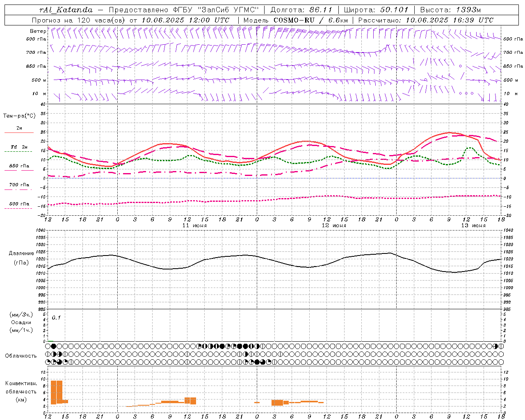The height and width of the screenshot is (420, 525).
Task: Click the latitude value Широта: 50.101
Action: click(x=376, y=10)
